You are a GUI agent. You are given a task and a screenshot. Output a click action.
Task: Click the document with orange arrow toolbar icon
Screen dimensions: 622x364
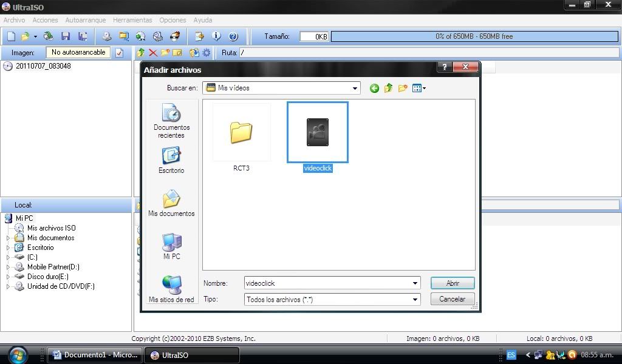point(199,36)
